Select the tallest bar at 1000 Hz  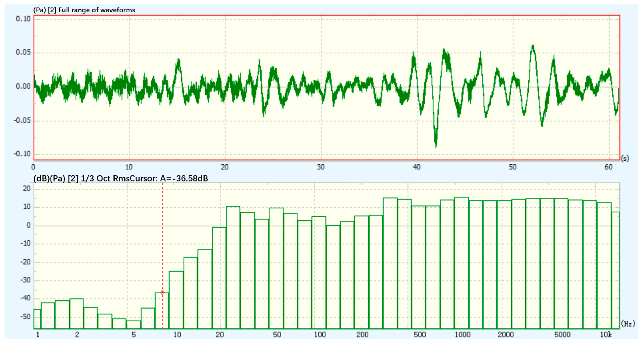(462, 264)
